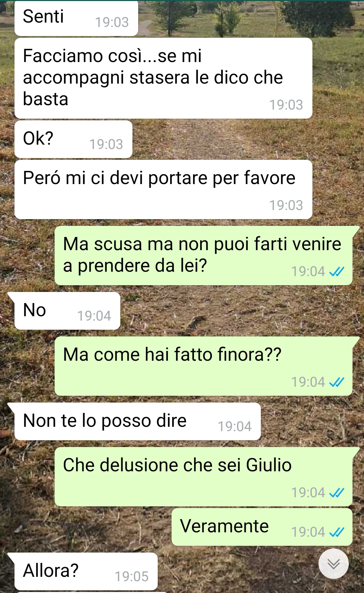
Task: Tap the 'Ma come hai fatto finora??' bubble
Action: 204,366
